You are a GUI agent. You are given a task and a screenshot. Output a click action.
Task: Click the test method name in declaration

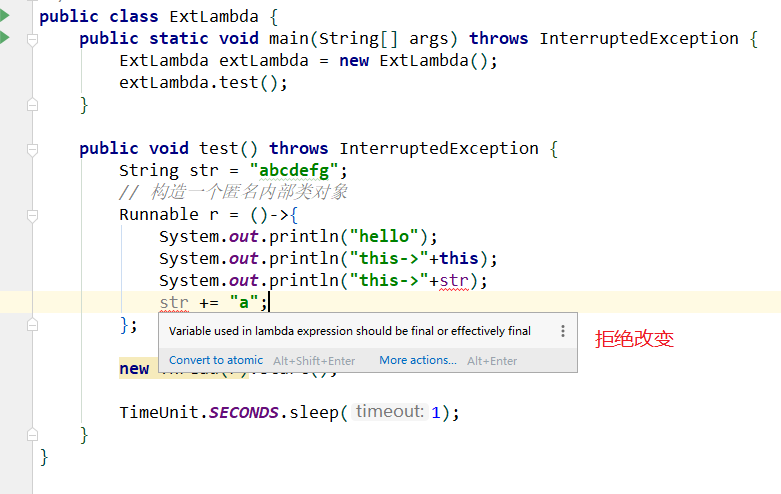[x=219, y=148]
